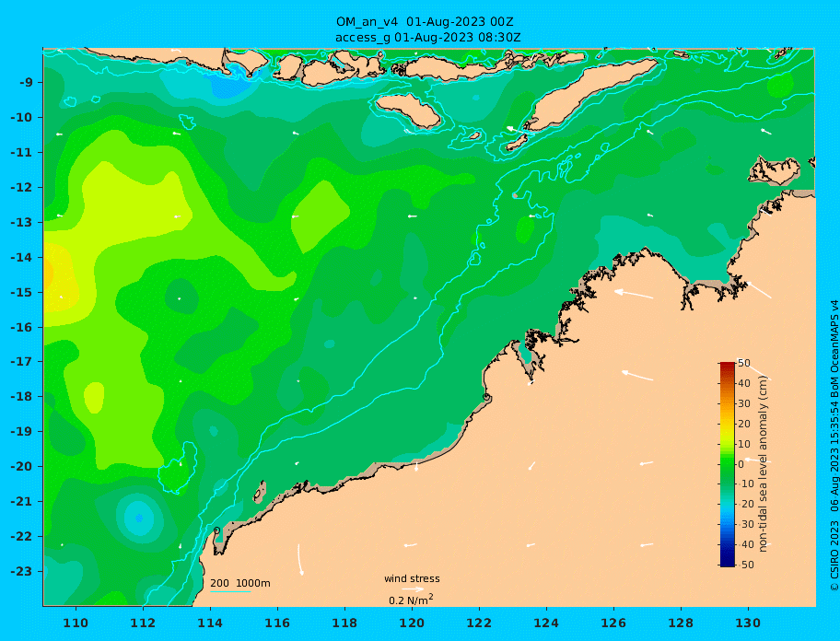
Task: Click the blue cold eddy near 112E, 21.5S
Action: (x=139, y=518)
